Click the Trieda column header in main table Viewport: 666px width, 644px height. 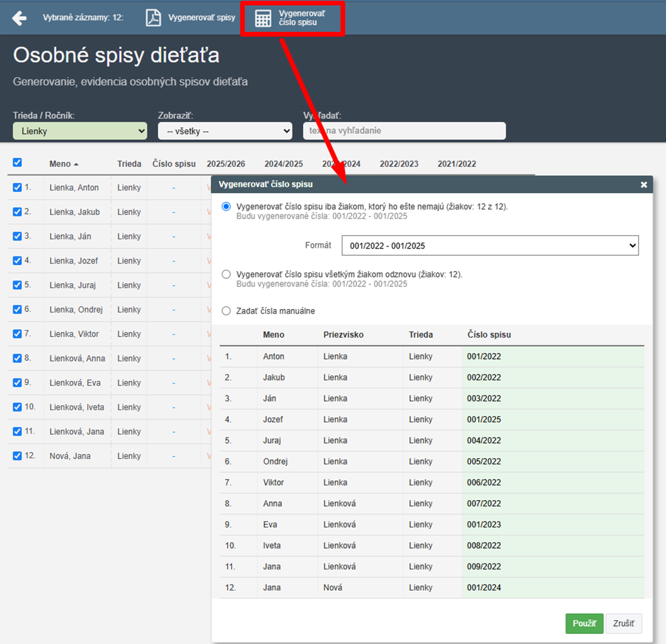pyautogui.click(x=129, y=164)
